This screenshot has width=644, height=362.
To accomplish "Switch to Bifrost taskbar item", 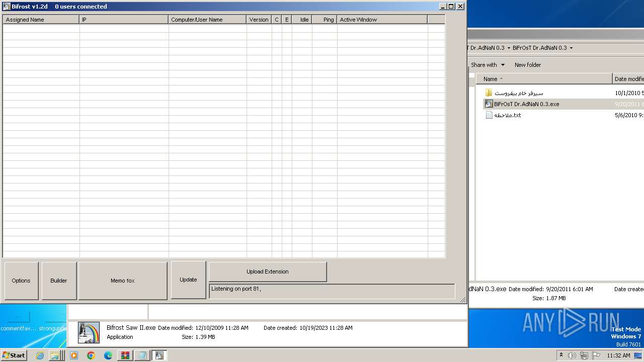I will point(159,355).
